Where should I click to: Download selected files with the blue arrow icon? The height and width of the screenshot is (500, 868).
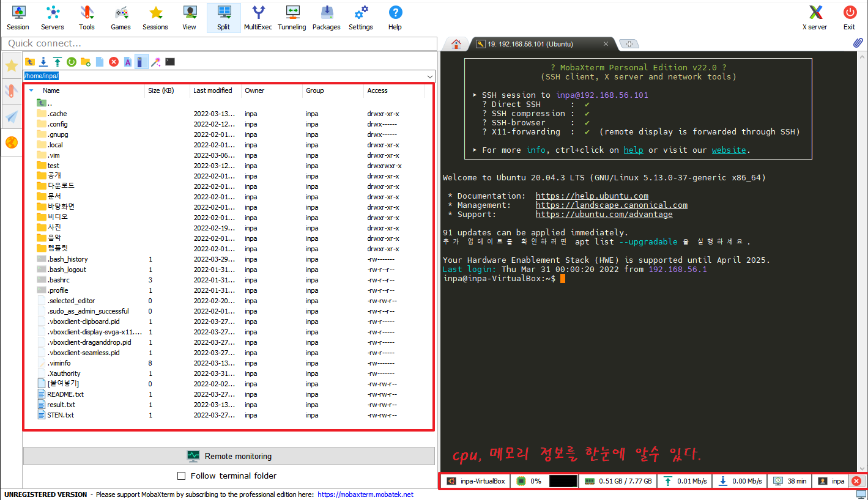point(43,62)
